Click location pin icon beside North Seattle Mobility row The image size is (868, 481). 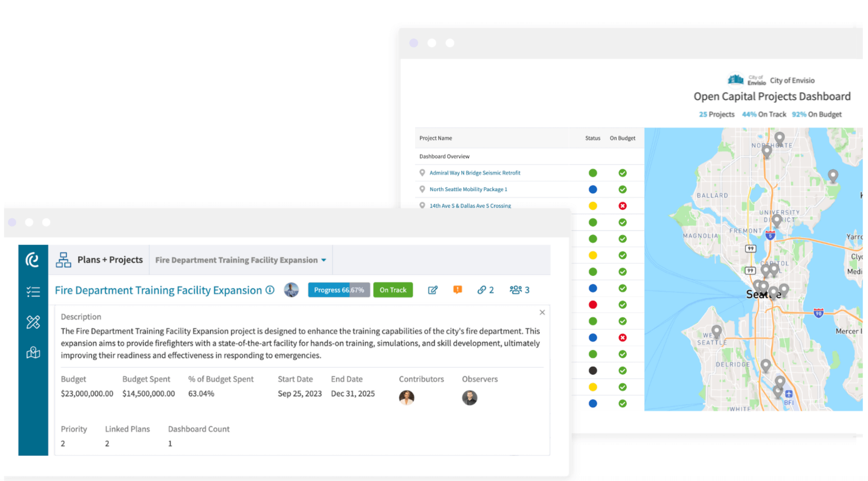click(422, 189)
